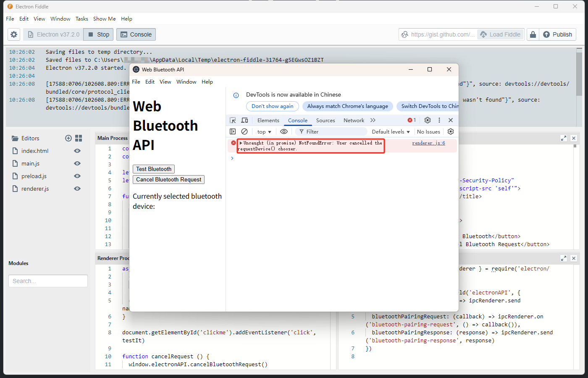Toggle visibility of index.html editor

coord(77,151)
